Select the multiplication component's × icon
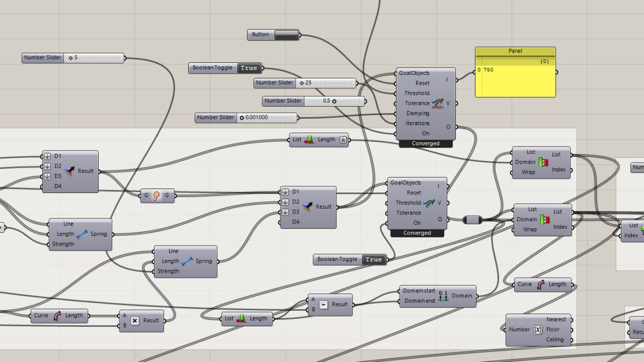 134,320
